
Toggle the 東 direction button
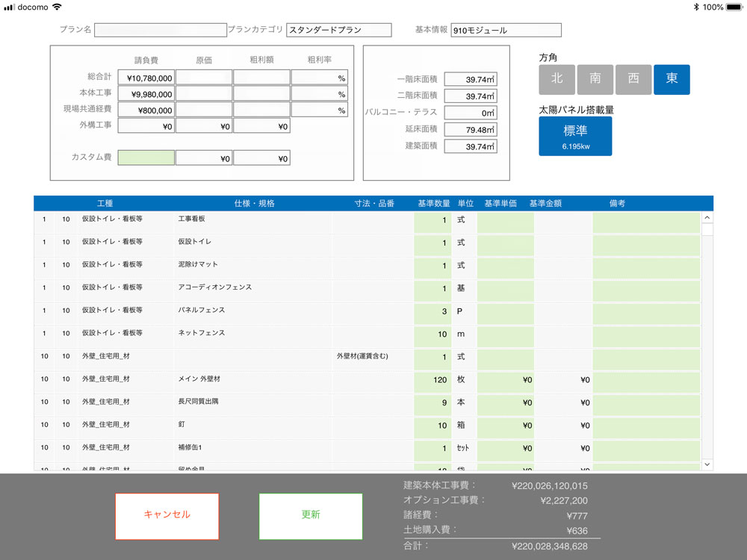pos(672,80)
